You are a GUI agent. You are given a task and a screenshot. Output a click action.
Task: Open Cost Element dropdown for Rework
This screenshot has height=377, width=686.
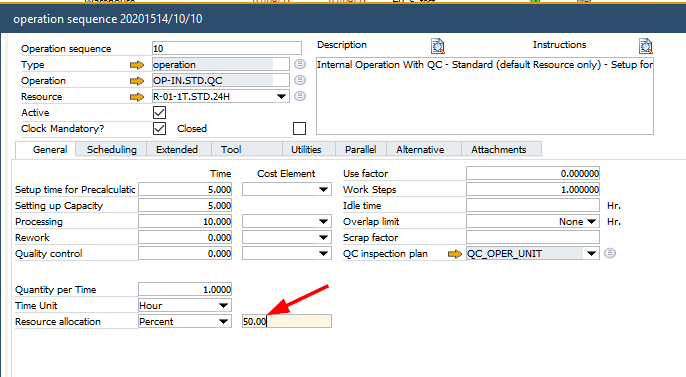[x=323, y=238]
